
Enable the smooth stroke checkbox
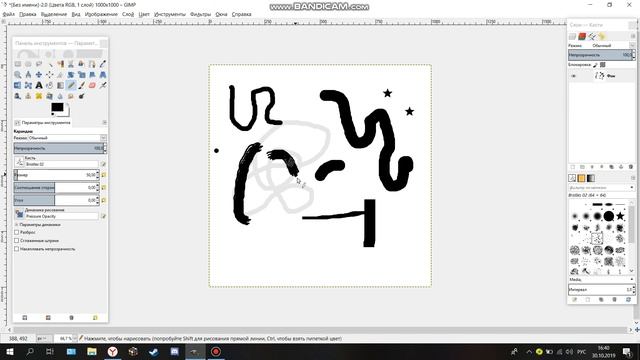(17, 241)
